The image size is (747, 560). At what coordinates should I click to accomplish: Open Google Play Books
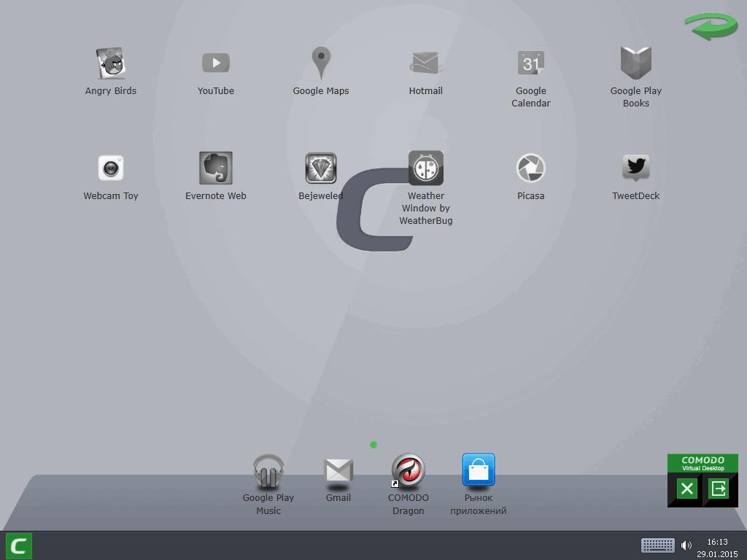(635, 63)
